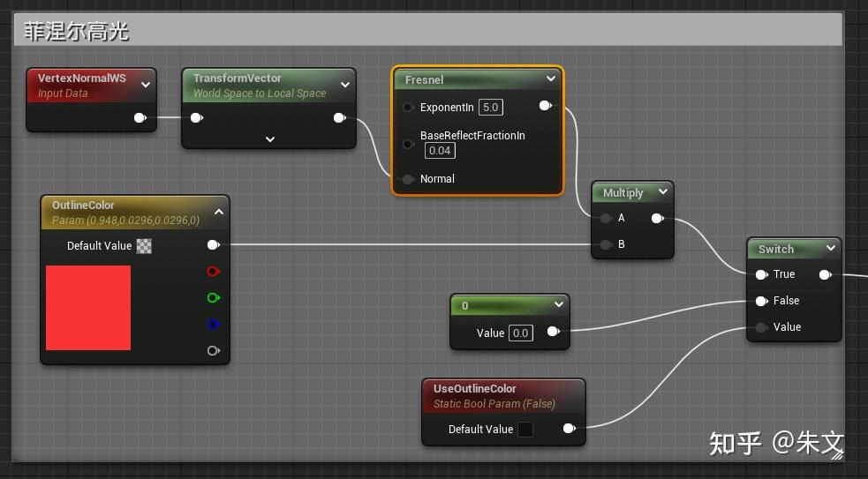Click the OutlineColor RGB output pin
The height and width of the screenshot is (479, 868).
pos(213,244)
